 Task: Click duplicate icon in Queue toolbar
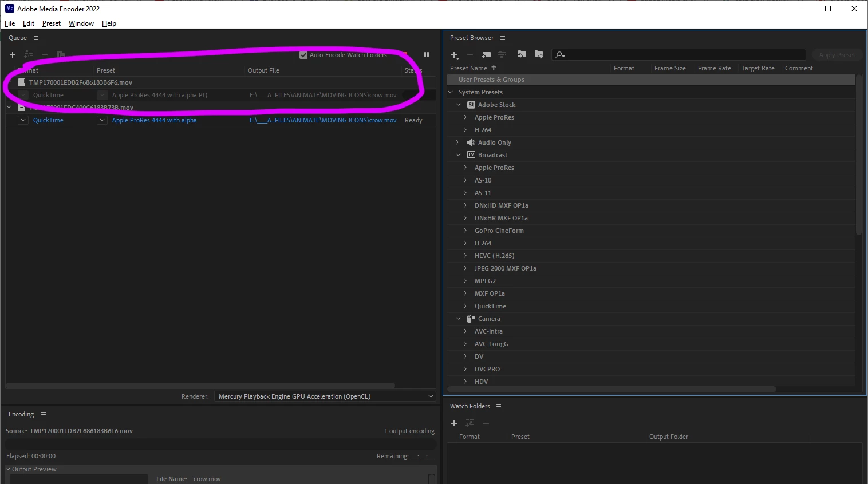(61, 55)
